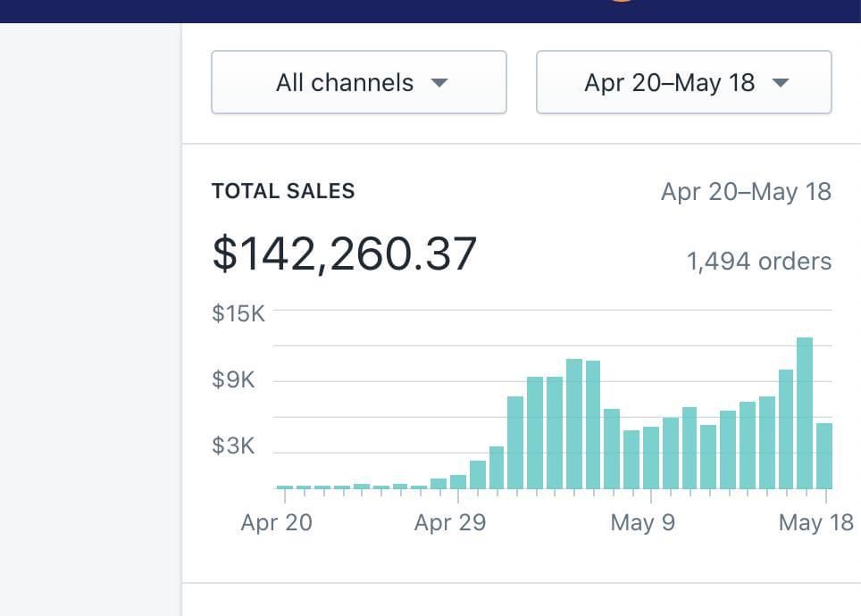Select the $142,260.37 total sales amount
Screen dimensions: 861x616
click(344, 254)
